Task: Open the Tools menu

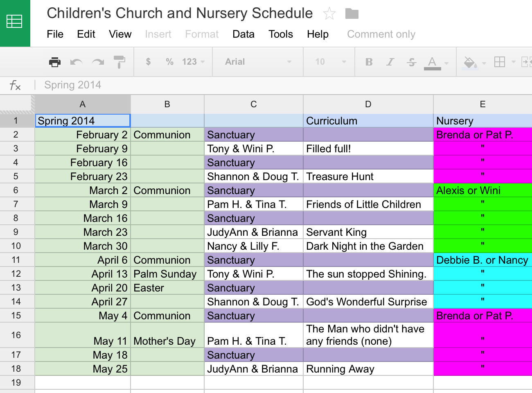Action: click(x=281, y=34)
